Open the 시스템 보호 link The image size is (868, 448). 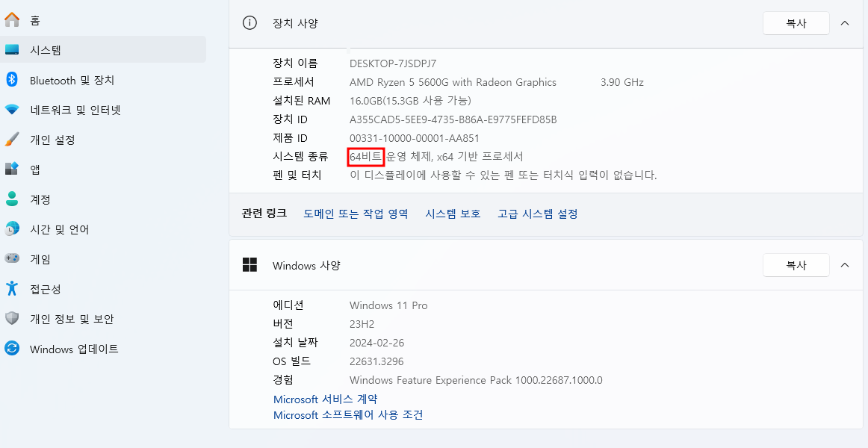click(453, 213)
